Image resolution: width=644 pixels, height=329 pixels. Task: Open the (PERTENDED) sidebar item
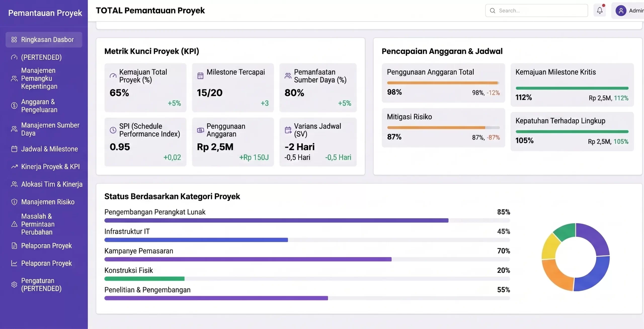click(x=44, y=57)
